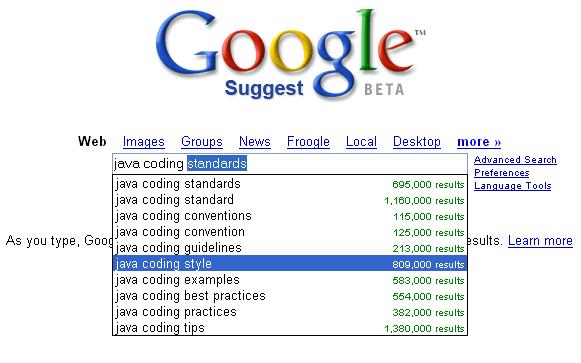
Task: Pick suggestion 'java coding best practices'
Action: 290,296
